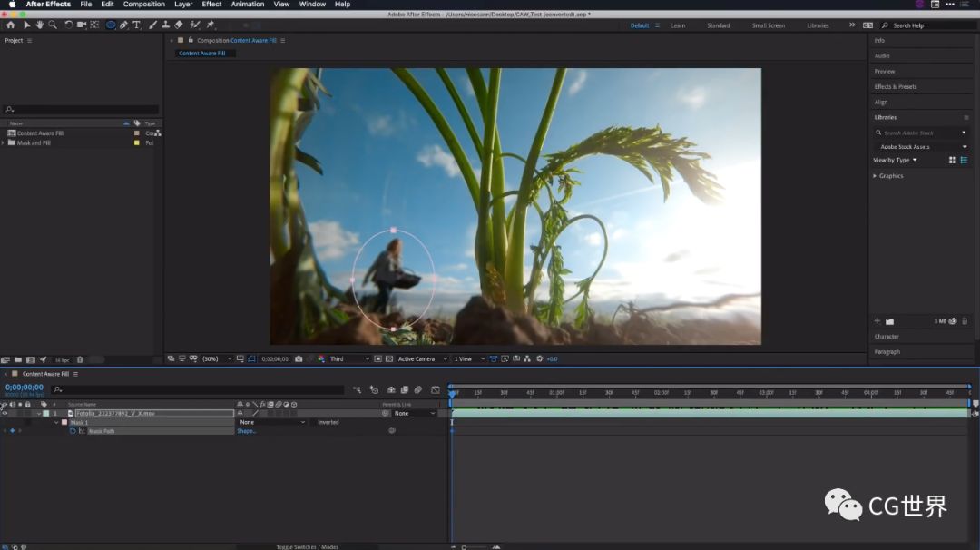Open the mask mode None dropdown
Viewport: 980px width, 550px height.
click(272, 423)
